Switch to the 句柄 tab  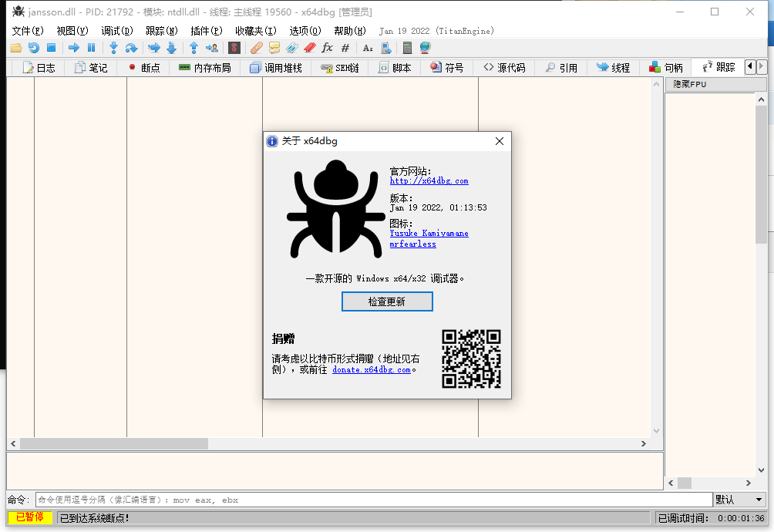pos(666,68)
